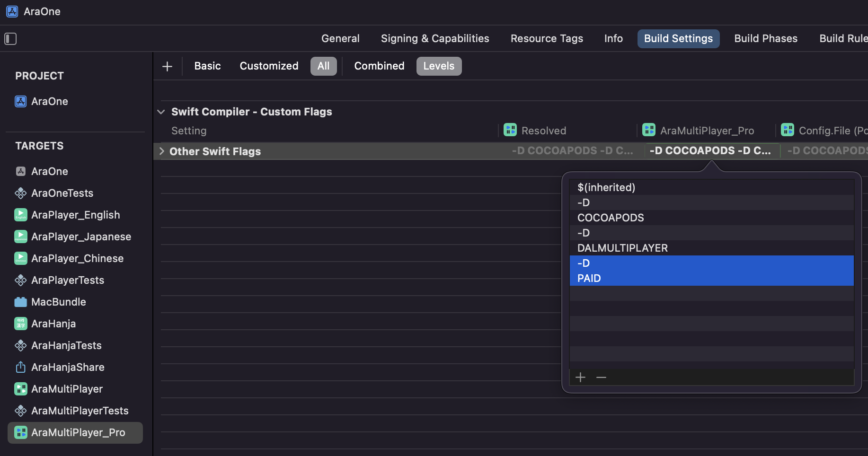Click the AraPlayer_Japanese target icon
This screenshot has width=868, height=456.
(x=21, y=237)
